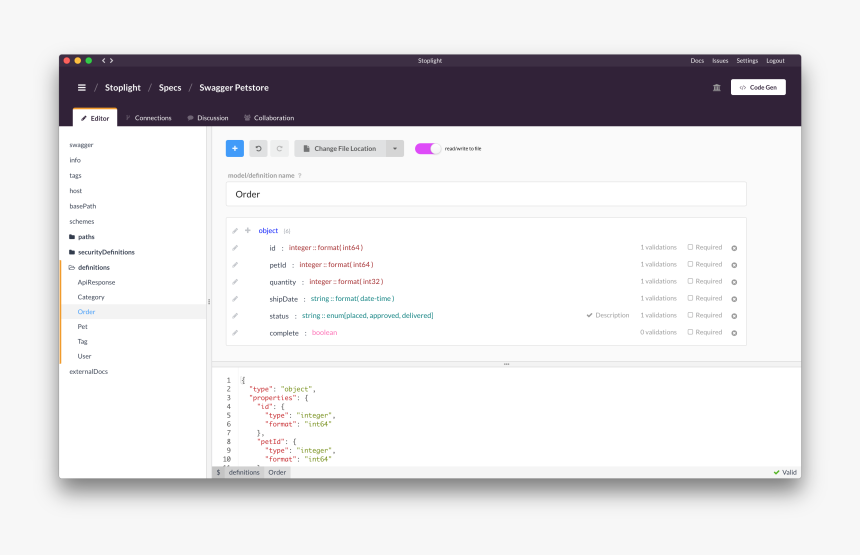Viewport: 860px width, 555px height.
Task: Click plus icon next to object
Action: 248,230
